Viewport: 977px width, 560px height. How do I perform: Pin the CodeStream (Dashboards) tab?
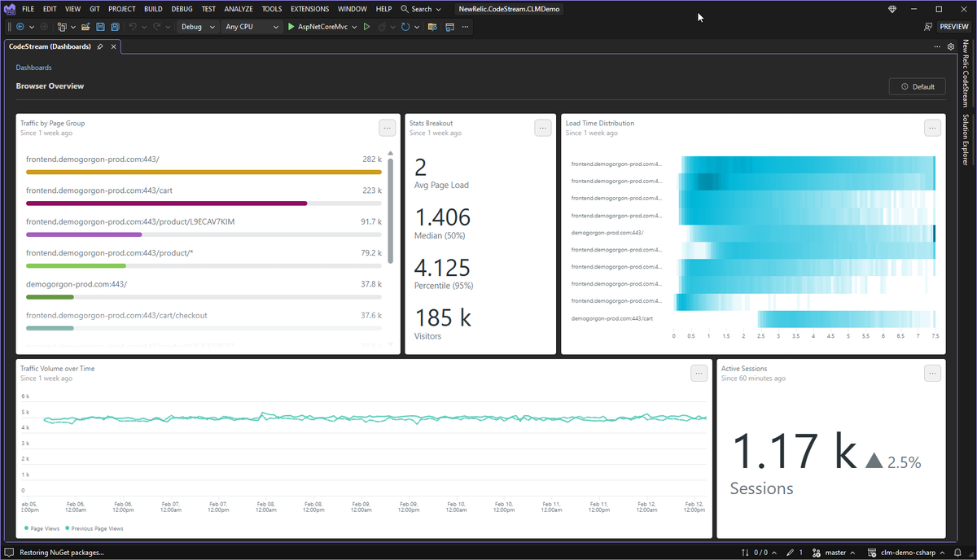100,47
